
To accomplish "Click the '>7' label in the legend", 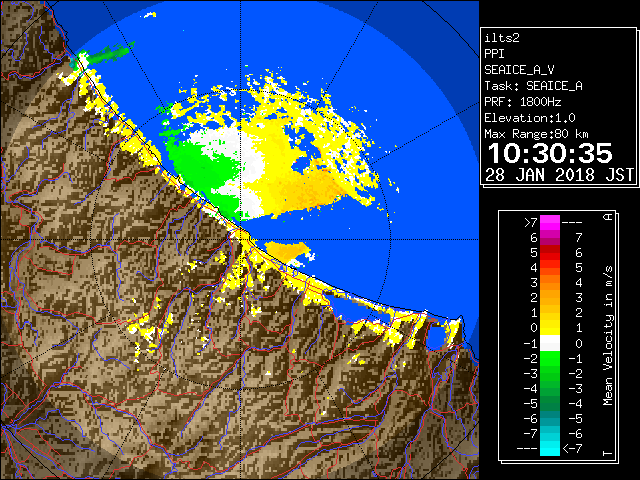I will [x=531, y=222].
